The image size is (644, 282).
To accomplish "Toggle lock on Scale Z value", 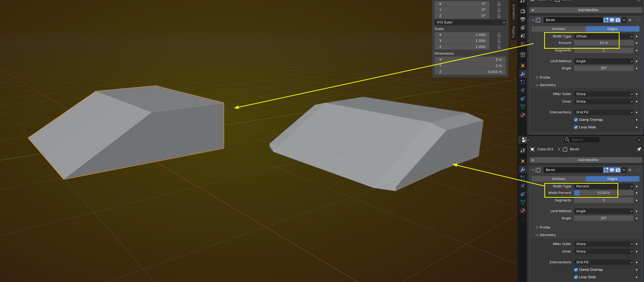I will click(x=499, y=47).
